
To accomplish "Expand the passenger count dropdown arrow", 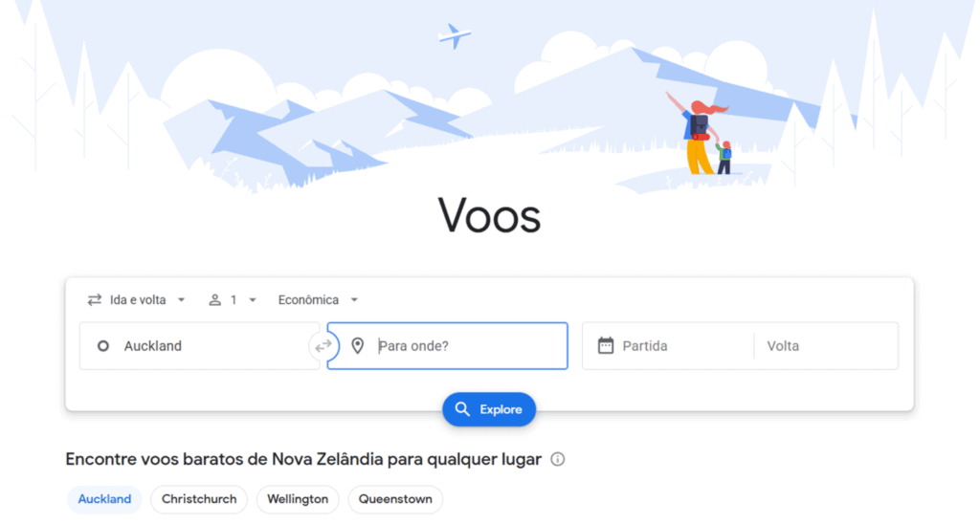I will point(253,300).
